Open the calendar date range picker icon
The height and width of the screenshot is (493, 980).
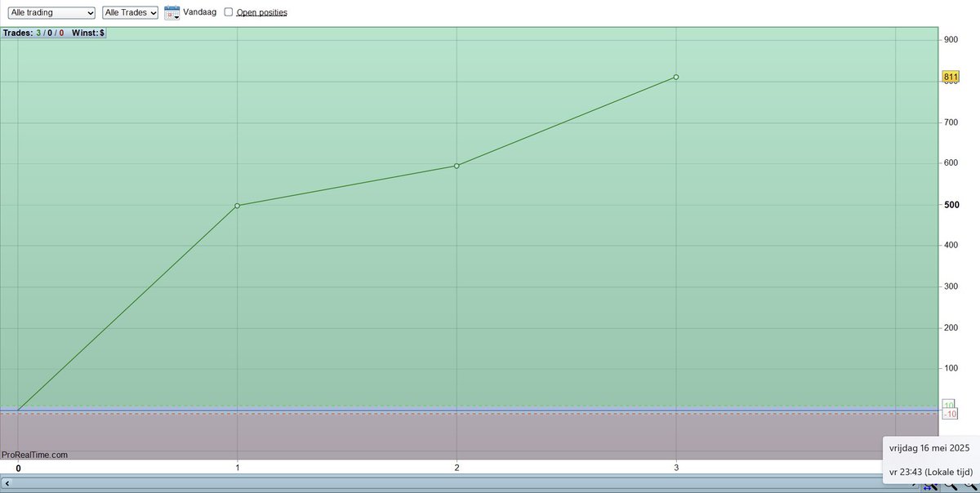pyautogui.click(x=171, y=12)
